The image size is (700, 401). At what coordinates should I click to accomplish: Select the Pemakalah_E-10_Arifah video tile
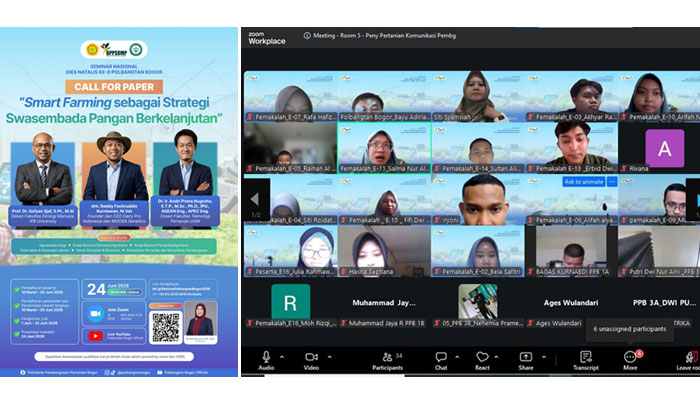(x=659, y=96)
